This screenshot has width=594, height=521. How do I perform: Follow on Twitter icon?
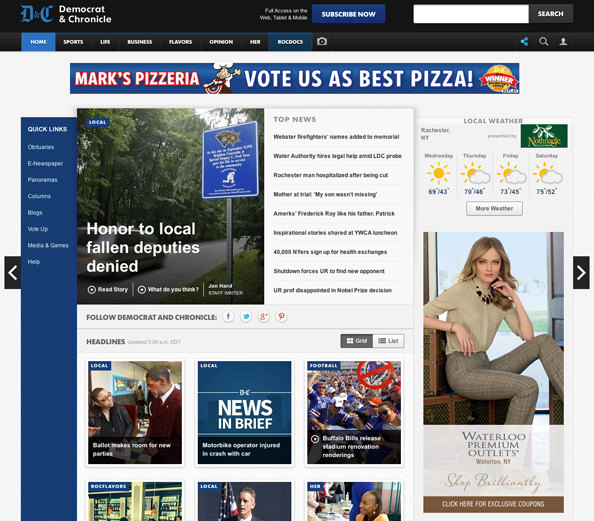(246, 316)
